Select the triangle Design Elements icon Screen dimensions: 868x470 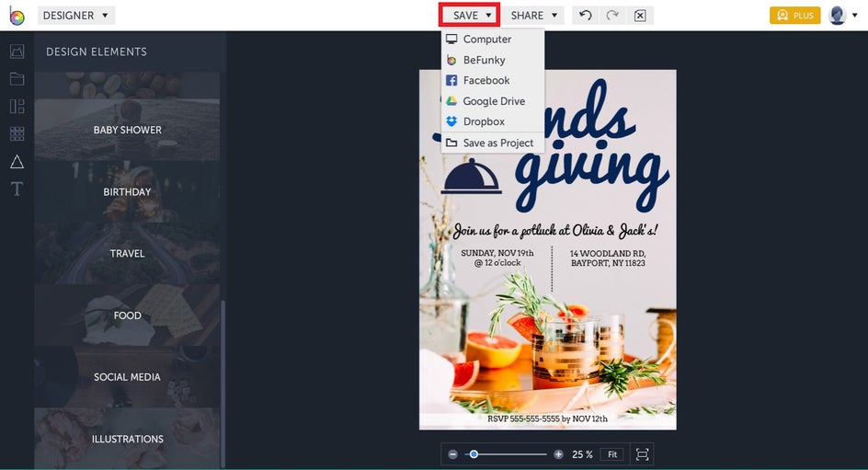tap(17, 162)
